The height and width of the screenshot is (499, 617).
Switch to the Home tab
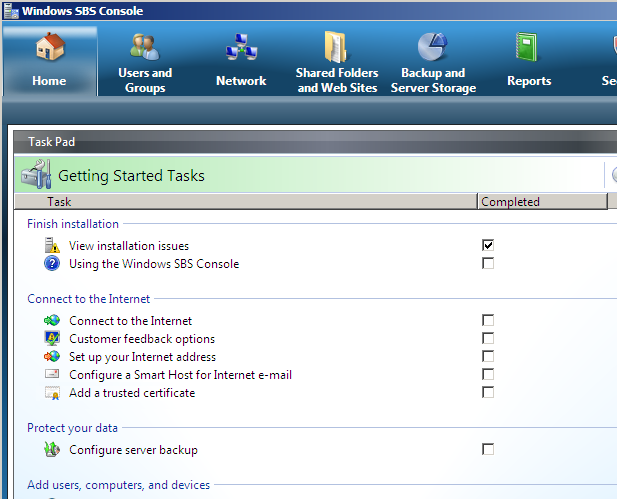50,61
